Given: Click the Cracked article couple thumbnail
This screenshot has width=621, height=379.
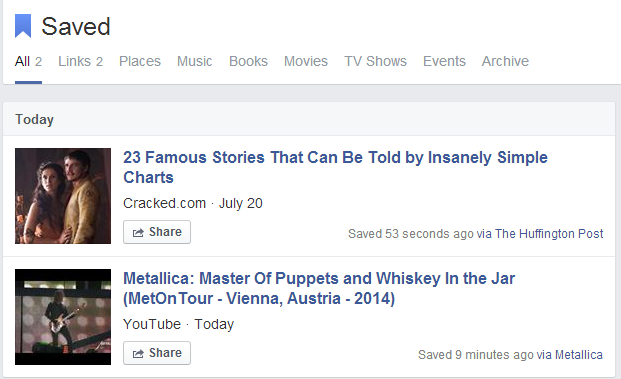Looking at the screenshot, I should click(63, 196).
